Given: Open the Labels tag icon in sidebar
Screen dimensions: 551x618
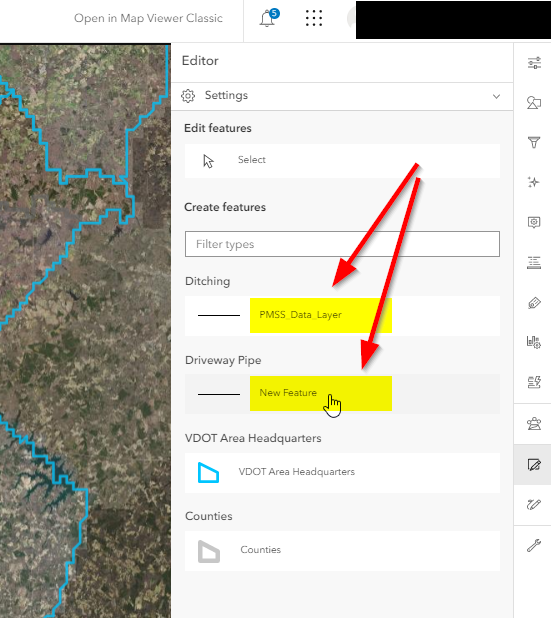Looking at the screenshot, I should 534,303.
